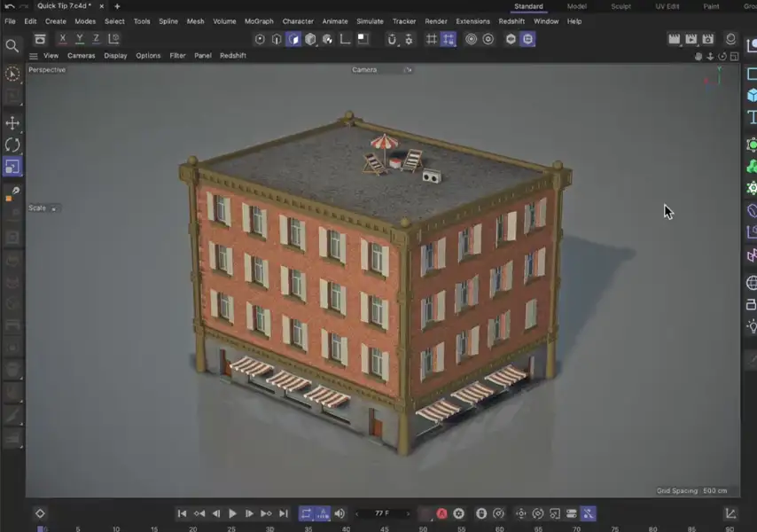The height and width of the screenshot is (532, 757).
Task: Toggle X axis lock
Action: pyautogui.click(x=63, y=39)
